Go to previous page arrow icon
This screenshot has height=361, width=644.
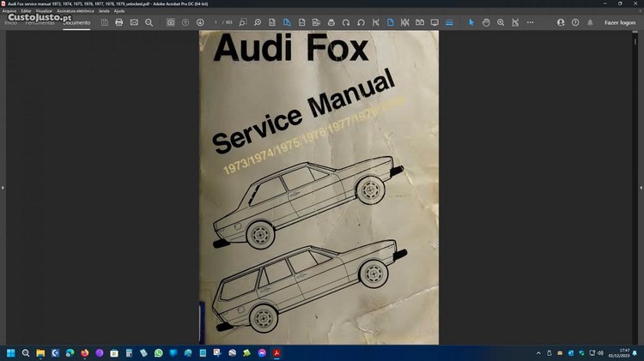pyautogui.click(x=185, y=22)
